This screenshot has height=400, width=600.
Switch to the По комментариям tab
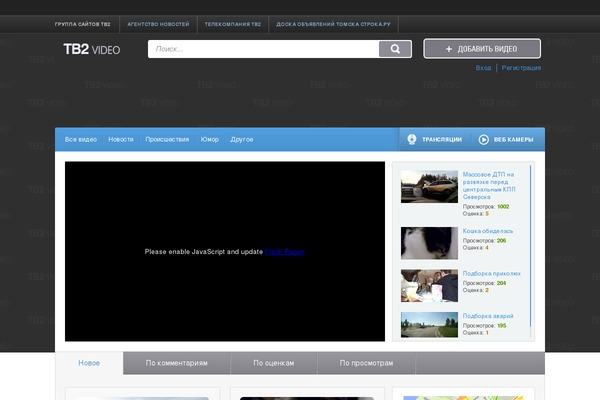point(176,363)
